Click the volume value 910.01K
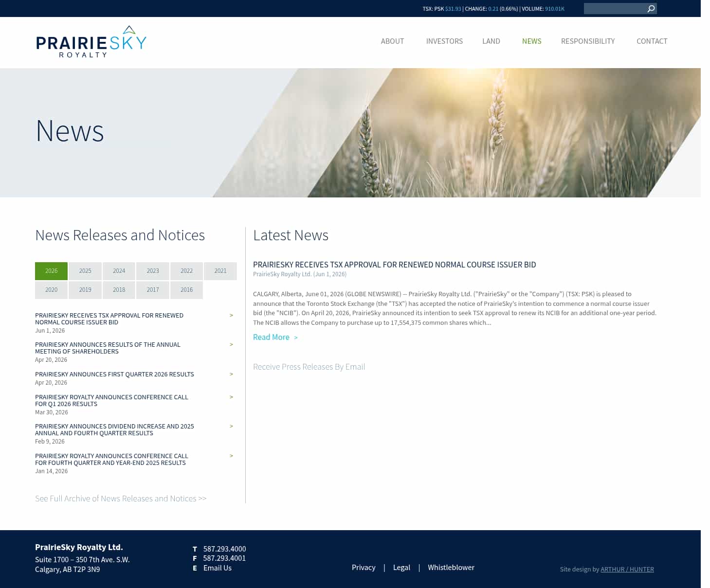This screenshot has width=710, height=588. (x=555, y=9)
